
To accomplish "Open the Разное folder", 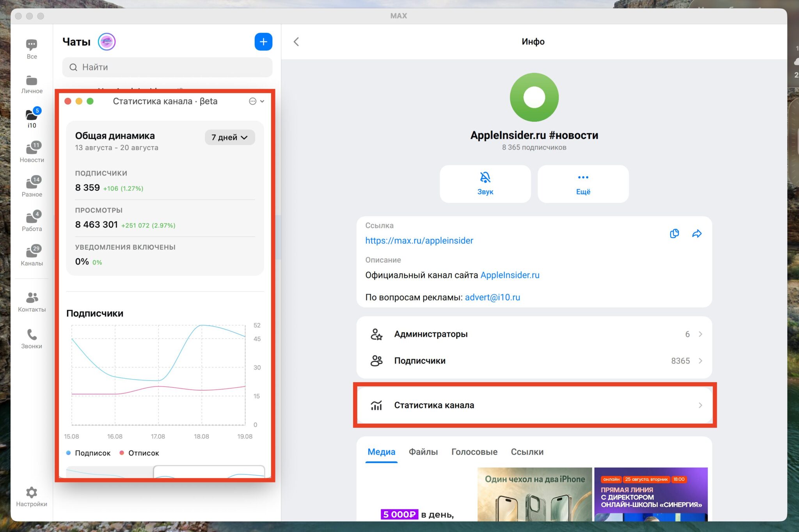I will click(x=32, y=186).
